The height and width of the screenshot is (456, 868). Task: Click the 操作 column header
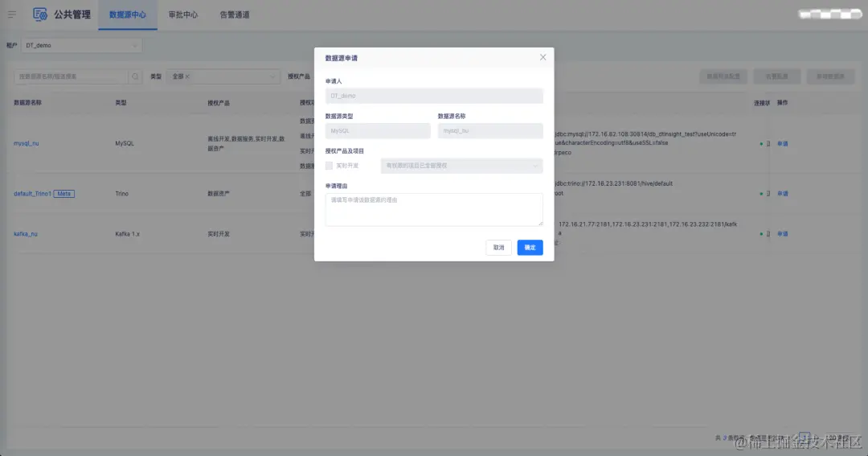(x=782, y=102)
